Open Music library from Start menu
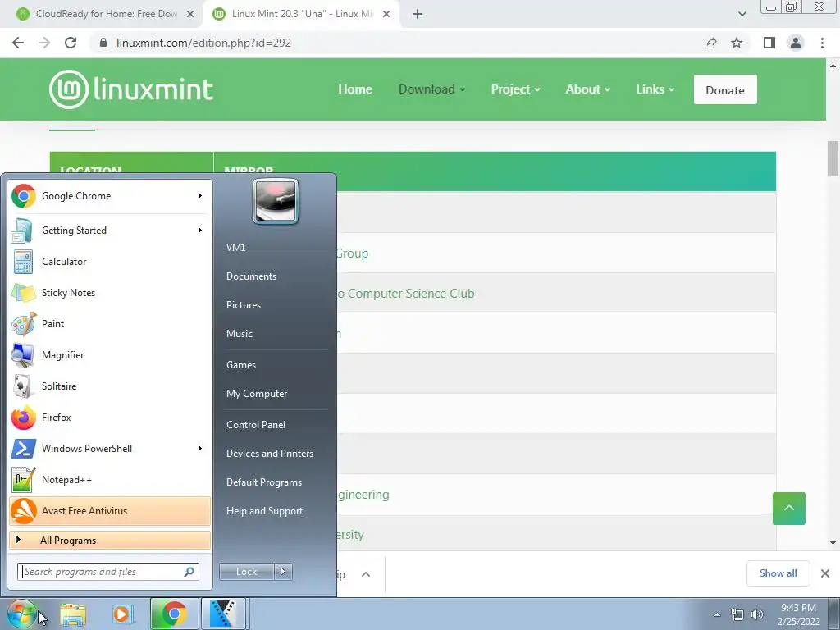The image size is (840, 630). (239, 334)
